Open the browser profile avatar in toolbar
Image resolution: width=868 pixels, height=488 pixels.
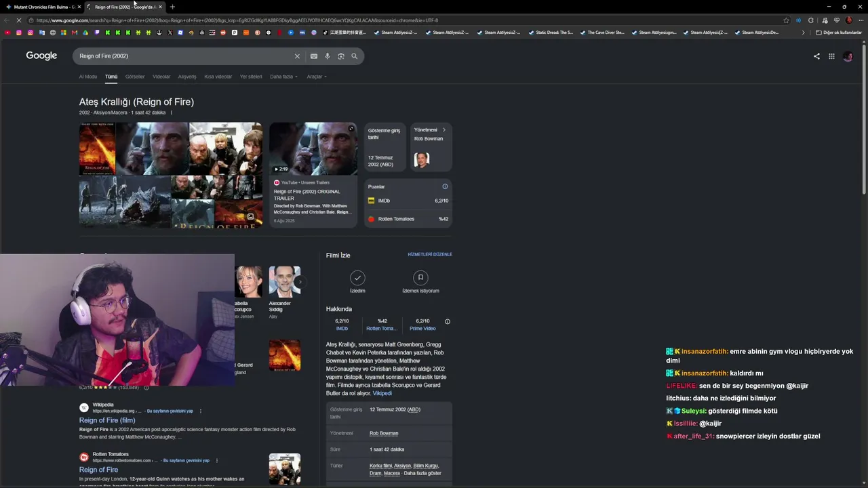click(848, 20)
